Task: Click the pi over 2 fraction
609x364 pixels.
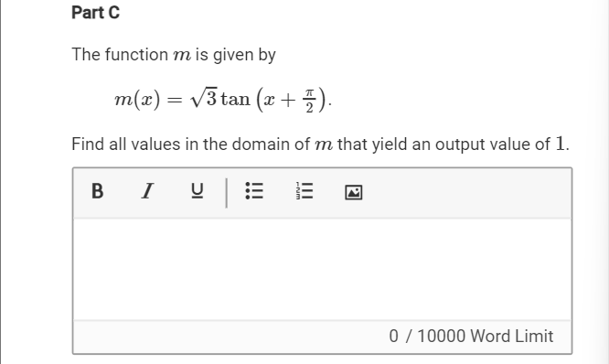Action: click(x=309, y=101)
